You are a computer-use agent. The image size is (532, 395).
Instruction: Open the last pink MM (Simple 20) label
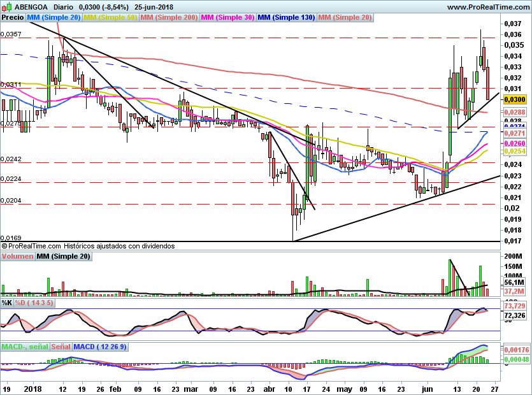click(345, 17)
